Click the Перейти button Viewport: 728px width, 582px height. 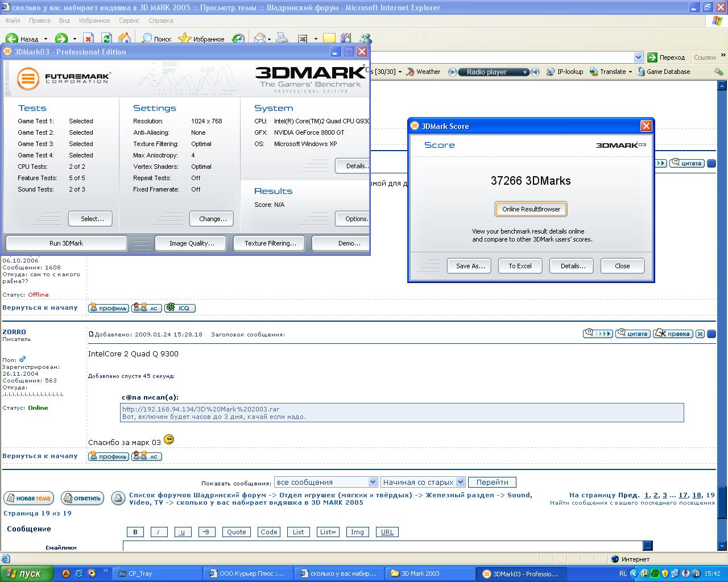(x=492, y=482)
